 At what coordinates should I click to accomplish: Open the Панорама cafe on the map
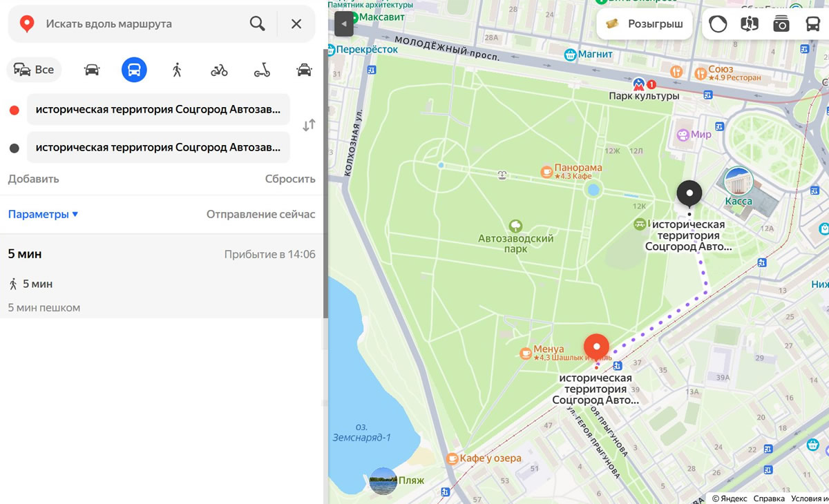click(546, 171)
